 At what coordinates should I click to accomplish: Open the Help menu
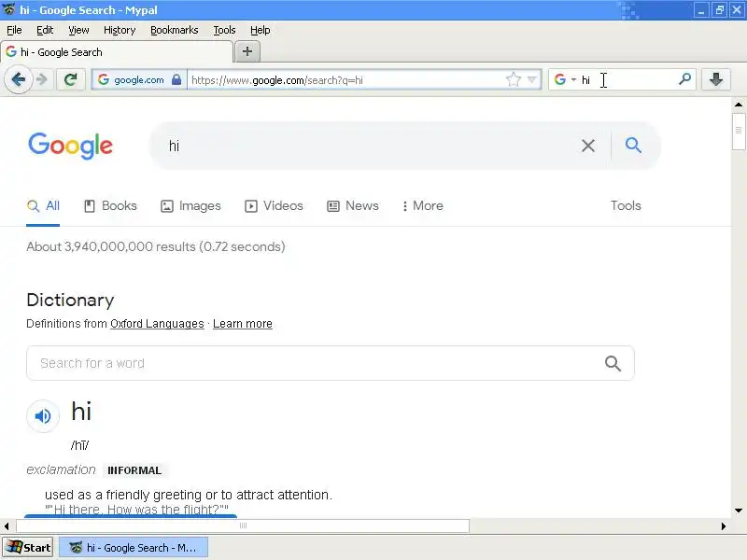(x=261, y=30)
